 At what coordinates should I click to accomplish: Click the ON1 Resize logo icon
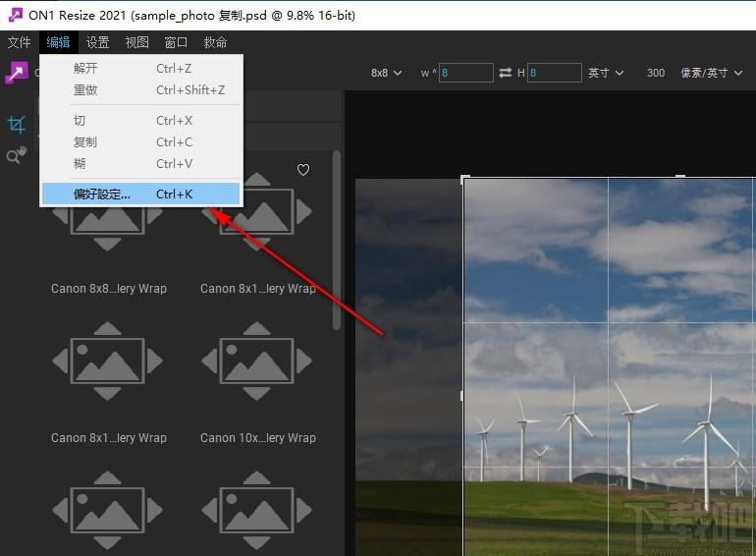[16, 74]
